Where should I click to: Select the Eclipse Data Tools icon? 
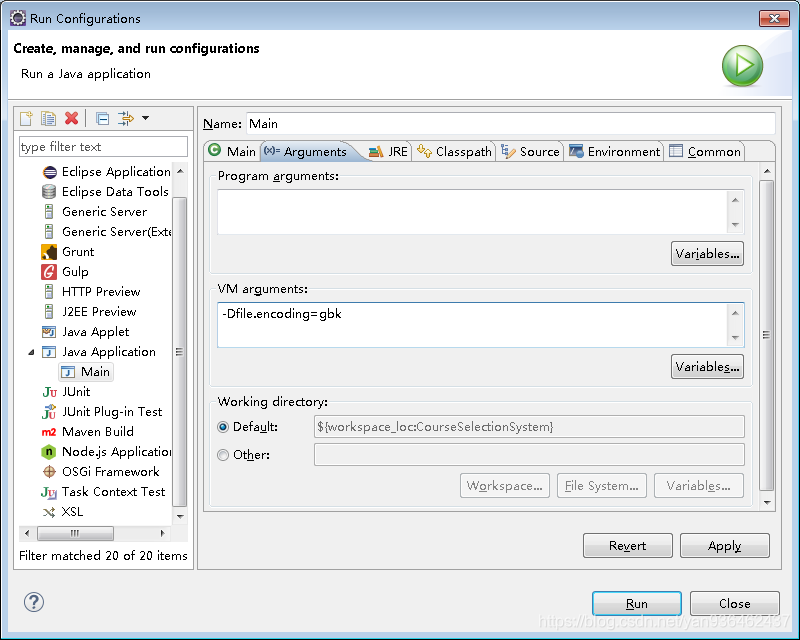(x=49, y=192)
